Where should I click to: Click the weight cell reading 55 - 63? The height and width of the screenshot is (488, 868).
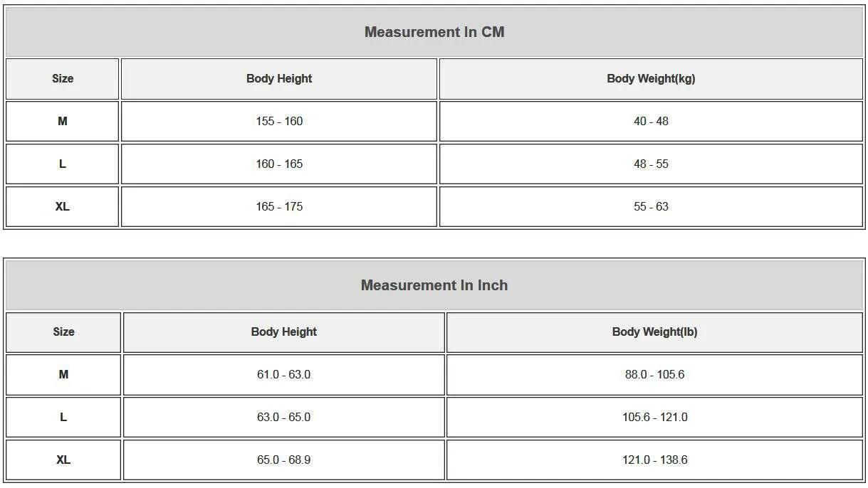coord(651,206)
